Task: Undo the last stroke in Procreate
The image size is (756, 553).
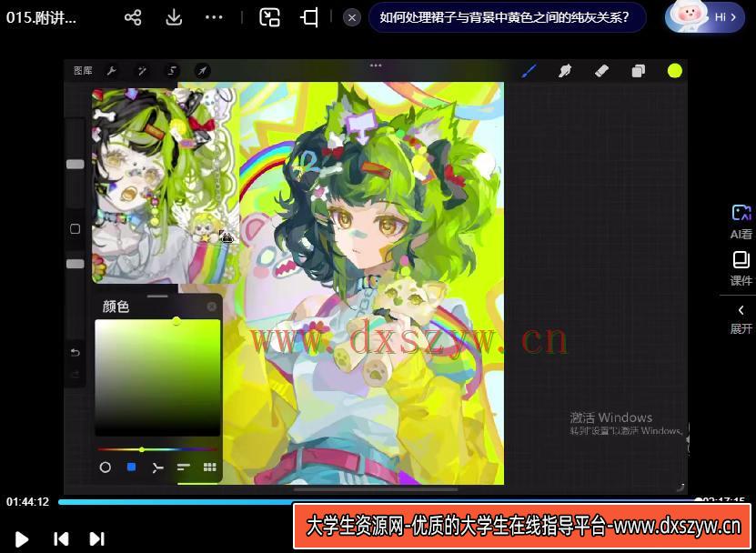Action: click(76, 353)
